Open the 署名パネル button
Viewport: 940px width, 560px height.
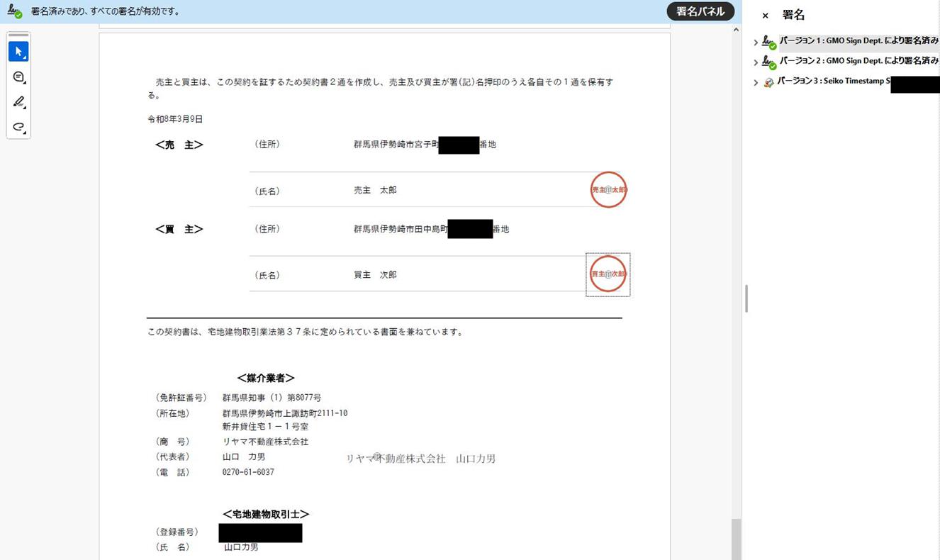tap(700, 11)
